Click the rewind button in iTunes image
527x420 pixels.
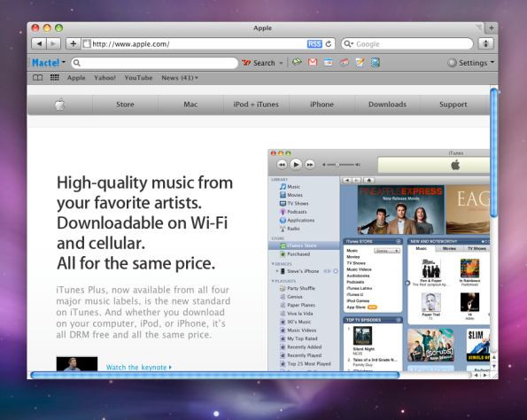coord(282,165)
